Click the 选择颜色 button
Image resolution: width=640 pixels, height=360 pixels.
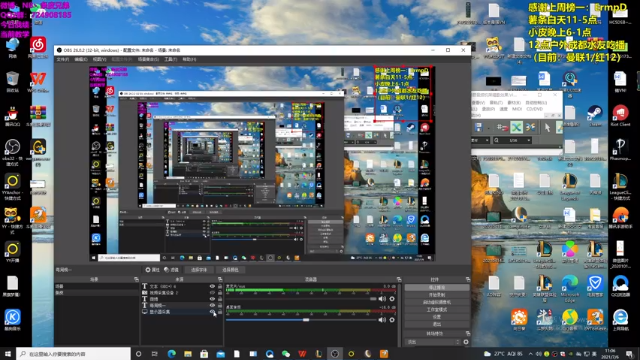(x=230, y=270)
